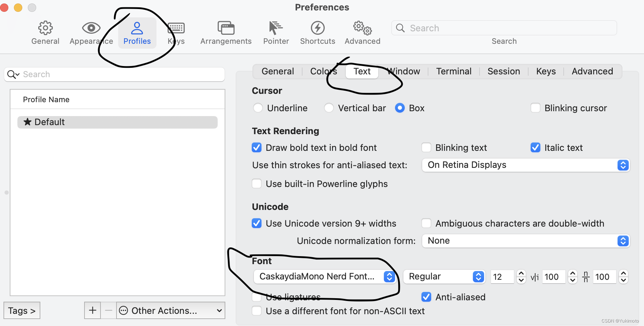Click the font size 12 field
Screen dimensions: 644x326
coord(502,277)
